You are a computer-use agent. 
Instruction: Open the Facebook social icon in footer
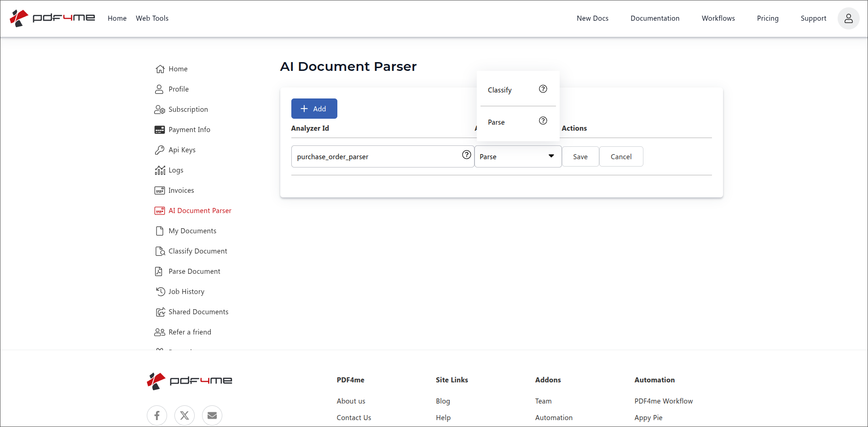coord(157,415)
